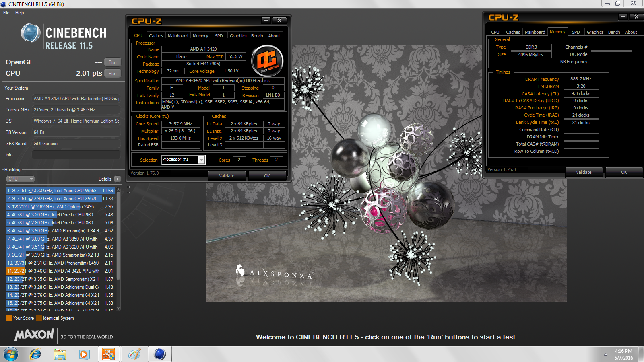Switch to Cinebench taskbar icon
The image size is (644, 362).
[x=160, y=354]
